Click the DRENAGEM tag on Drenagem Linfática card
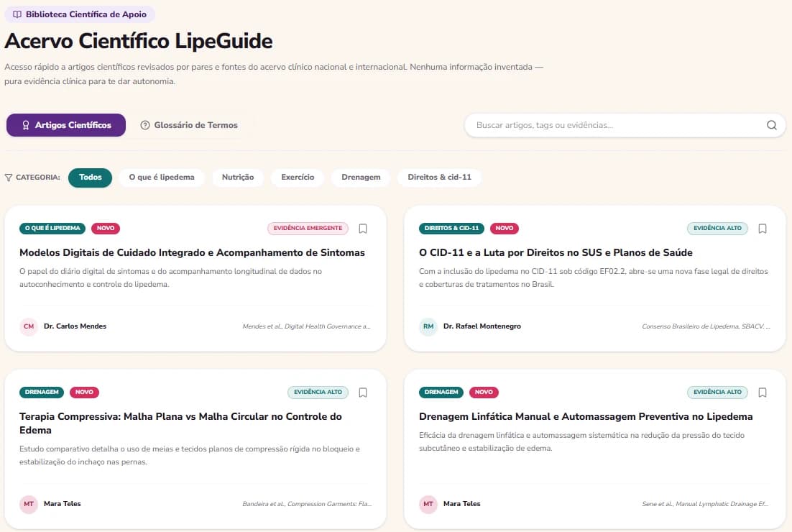Viewport: 792px width, 532px height. pyautogui.click(x=441, y=393)
